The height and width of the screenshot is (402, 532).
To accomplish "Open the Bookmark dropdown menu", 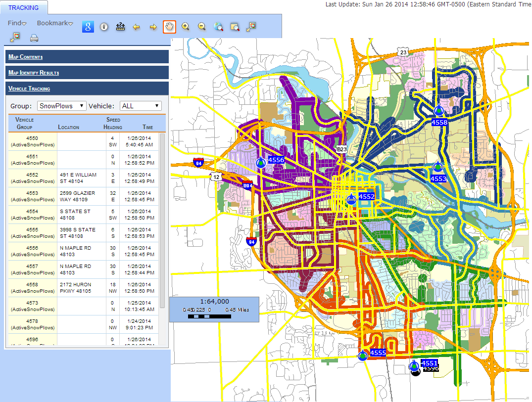I will 55,23.
